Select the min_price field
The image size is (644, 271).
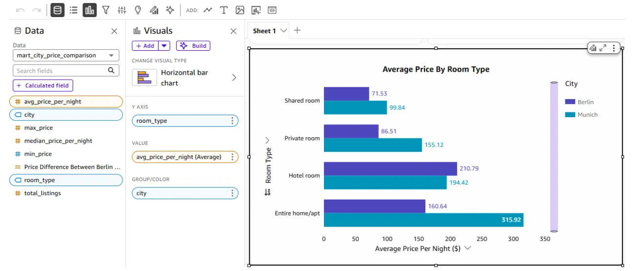click(66, 154)
